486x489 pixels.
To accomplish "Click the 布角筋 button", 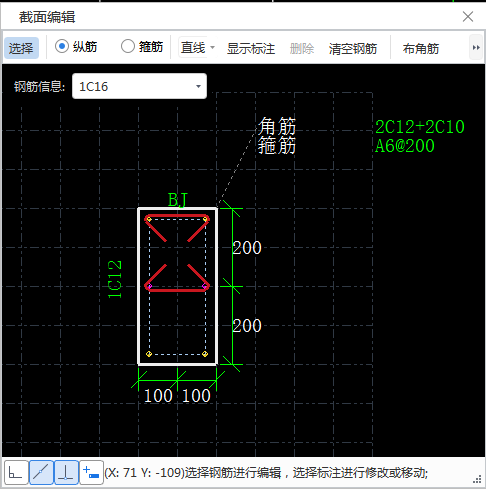I will click(421, 49).
